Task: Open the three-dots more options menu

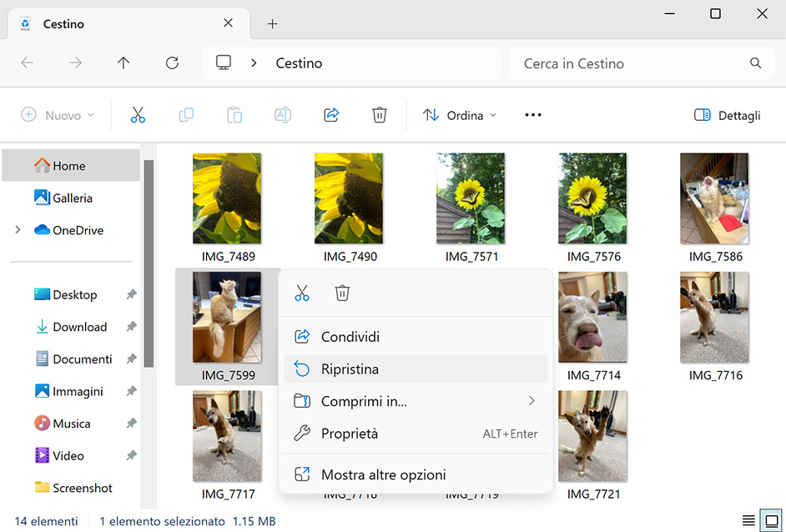Action: pos(533,115)
